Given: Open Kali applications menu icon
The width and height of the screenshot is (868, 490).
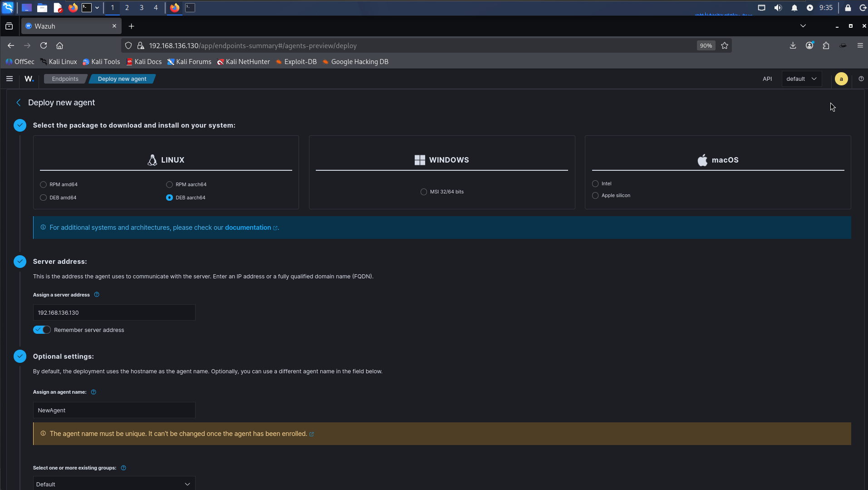Looking at the screenshot, I should [8, 7].
